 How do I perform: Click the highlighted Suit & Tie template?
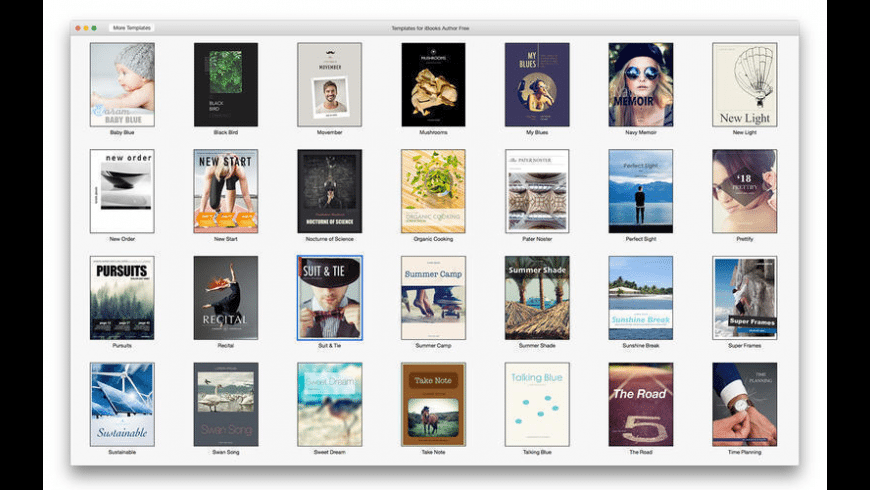point(330,297)
